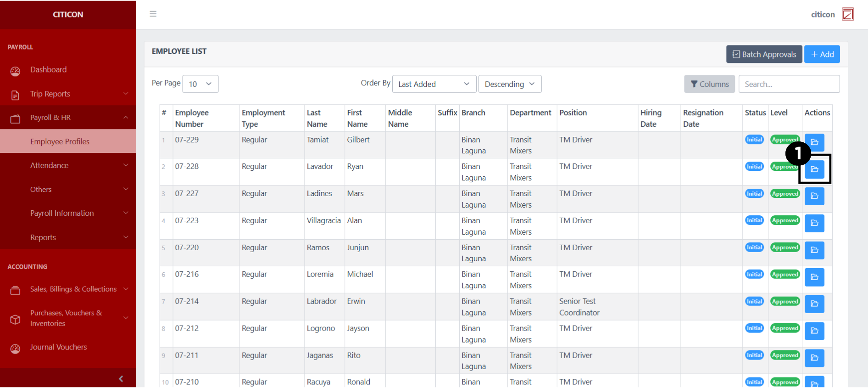Open folder icon for employee 07-229
This screenshot has height=388, width=868.
pos(814,142)
